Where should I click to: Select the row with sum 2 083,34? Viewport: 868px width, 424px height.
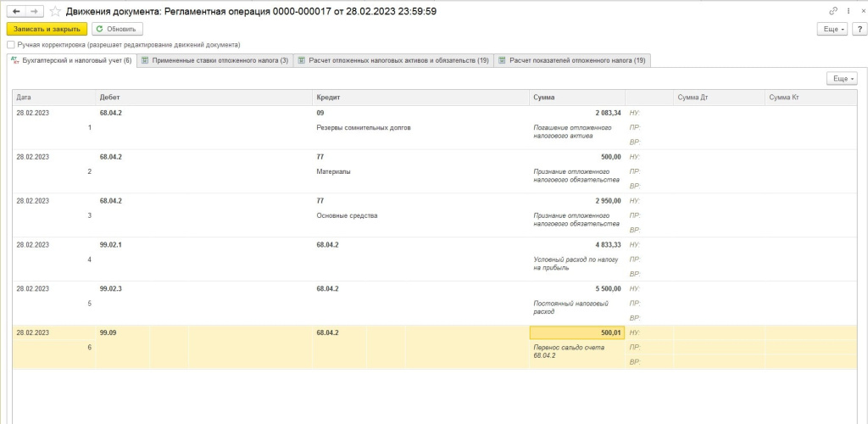coord(576,112)
